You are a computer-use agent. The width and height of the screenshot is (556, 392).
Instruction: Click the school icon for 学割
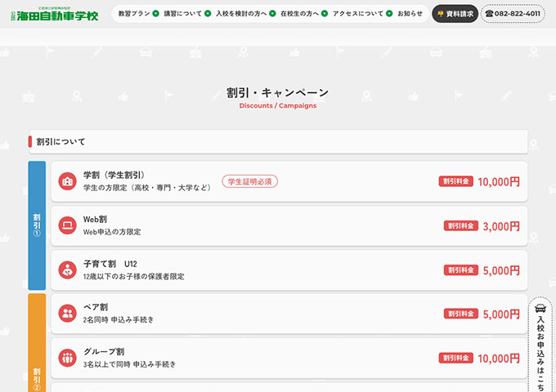pos(67,181)
